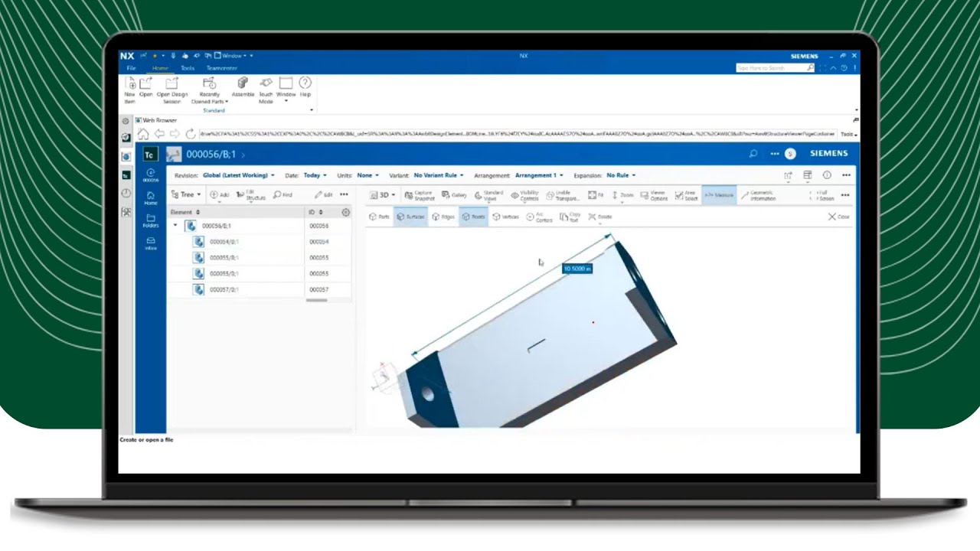Image resolution: width=980 pixels, height=551 pixels.
Task: Click the tree panel horizontal scrollbar
Action: pos(316,300)
